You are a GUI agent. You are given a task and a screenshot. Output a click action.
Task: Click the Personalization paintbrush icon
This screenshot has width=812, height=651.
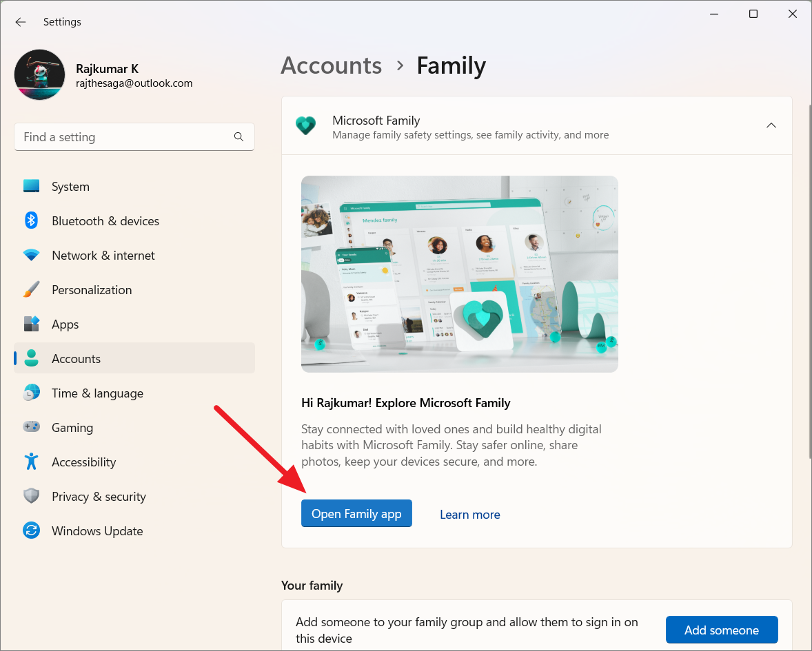click(31, 290)
